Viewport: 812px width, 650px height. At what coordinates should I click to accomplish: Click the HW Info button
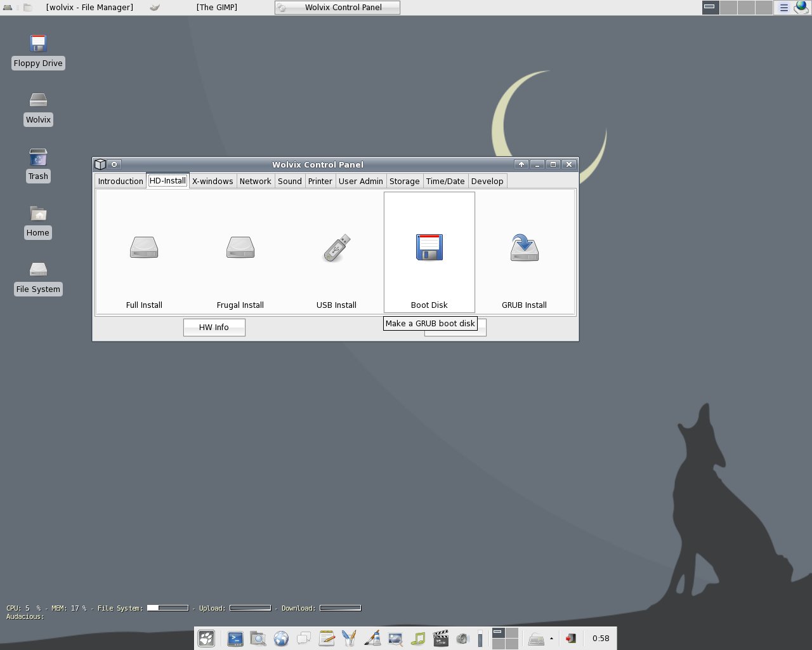tap(214, 328)
